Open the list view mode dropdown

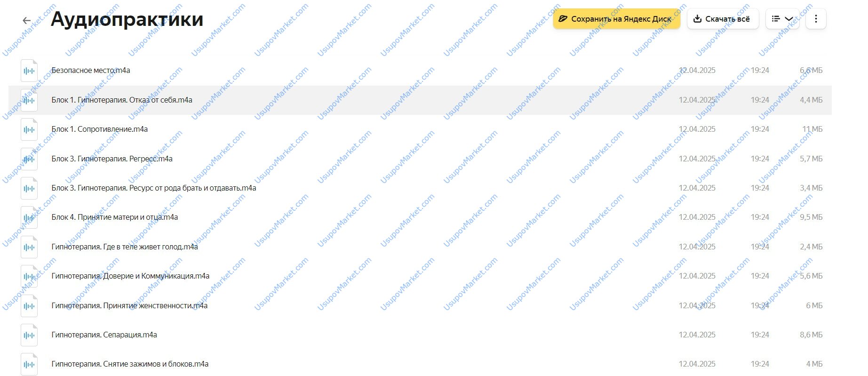click(782, 19)
